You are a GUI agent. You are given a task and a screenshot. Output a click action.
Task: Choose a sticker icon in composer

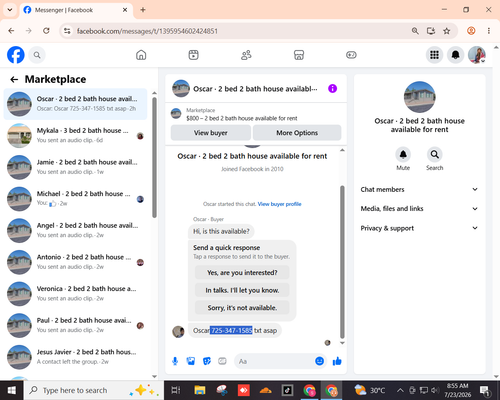click(x=207, y=361)
